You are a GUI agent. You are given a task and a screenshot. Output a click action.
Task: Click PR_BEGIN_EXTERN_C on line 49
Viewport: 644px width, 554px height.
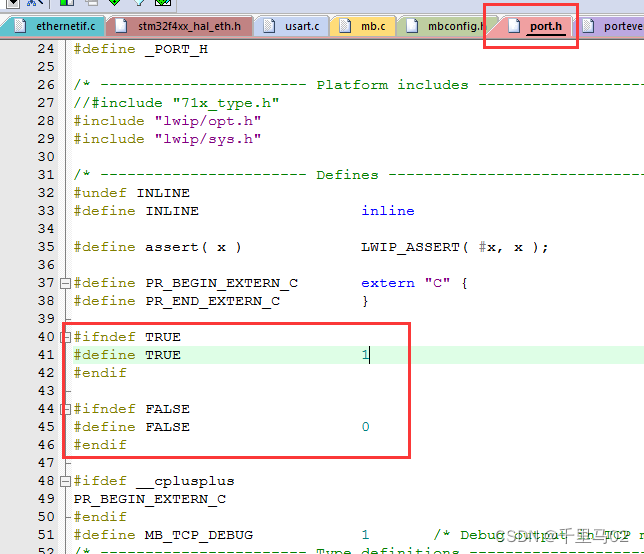(x=150, y=499)
